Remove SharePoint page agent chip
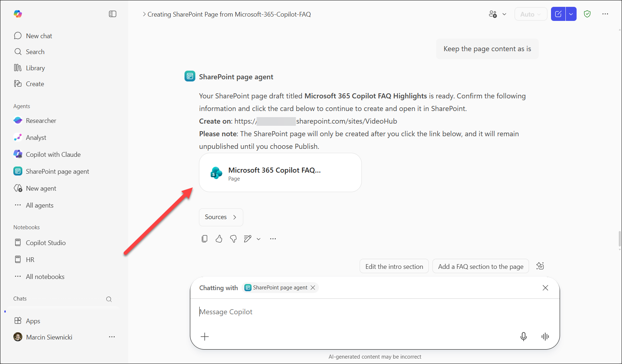Screen dimensions: 622x364 pyautogui.click(x=313, y=288)
